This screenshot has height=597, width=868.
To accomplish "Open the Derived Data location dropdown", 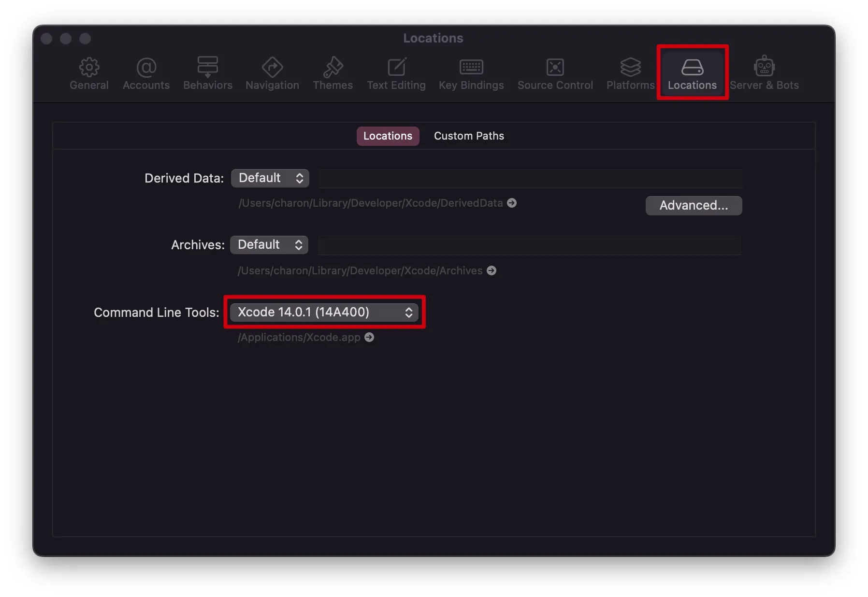I will point(270,178).
